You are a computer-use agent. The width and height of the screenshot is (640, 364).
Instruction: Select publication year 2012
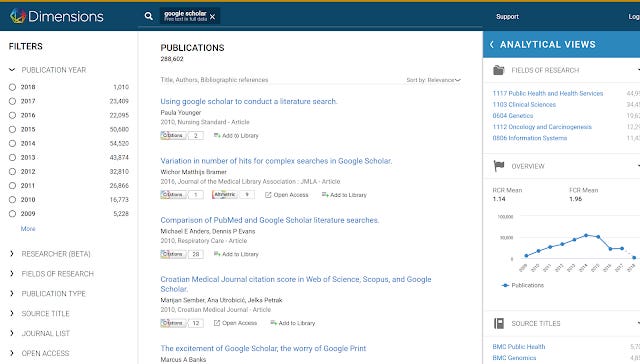pyautogui.click(x=12, y=171)
